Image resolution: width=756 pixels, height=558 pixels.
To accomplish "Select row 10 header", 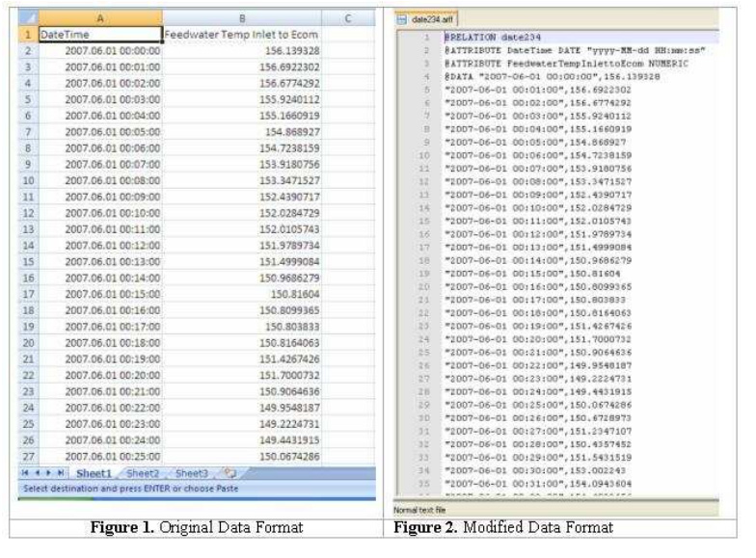I will (x=28, y=180).
